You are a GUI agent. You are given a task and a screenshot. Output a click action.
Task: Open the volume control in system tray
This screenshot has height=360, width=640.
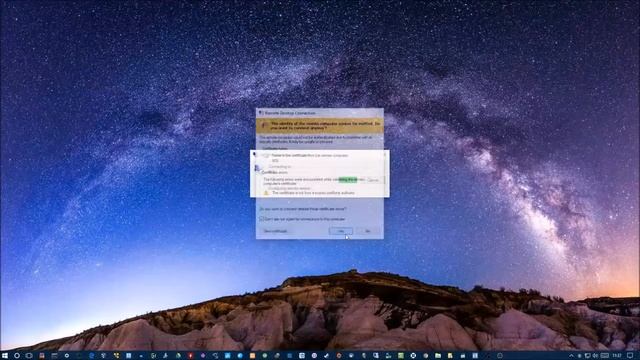[x=596, y=356]
